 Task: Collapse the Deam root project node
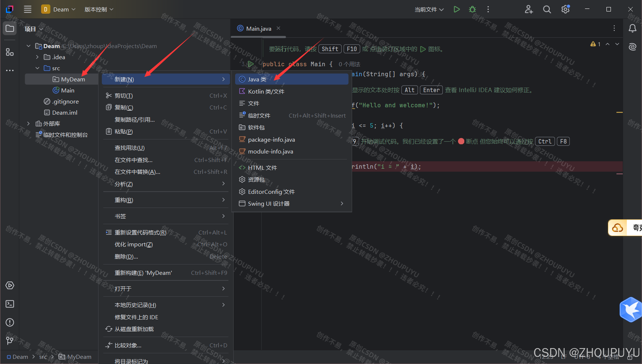[x=29, y=46]
